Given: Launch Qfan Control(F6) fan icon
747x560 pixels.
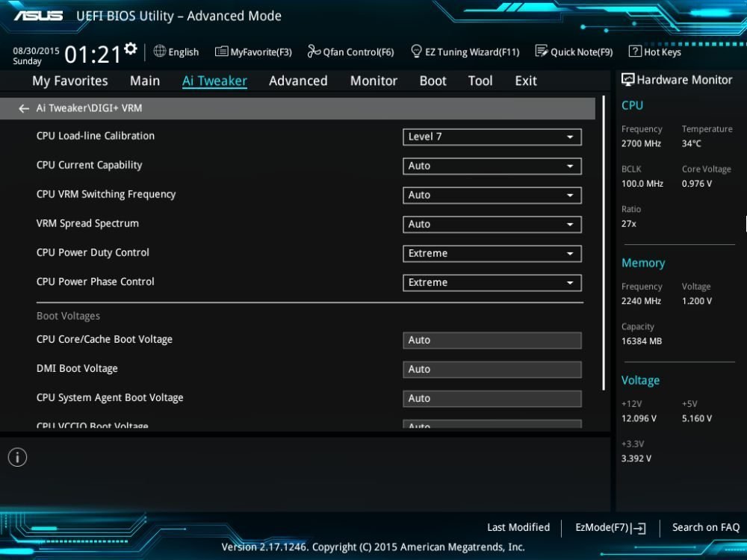Looking at the screenshot, I should pyautogui.click(x=314, y=51).
